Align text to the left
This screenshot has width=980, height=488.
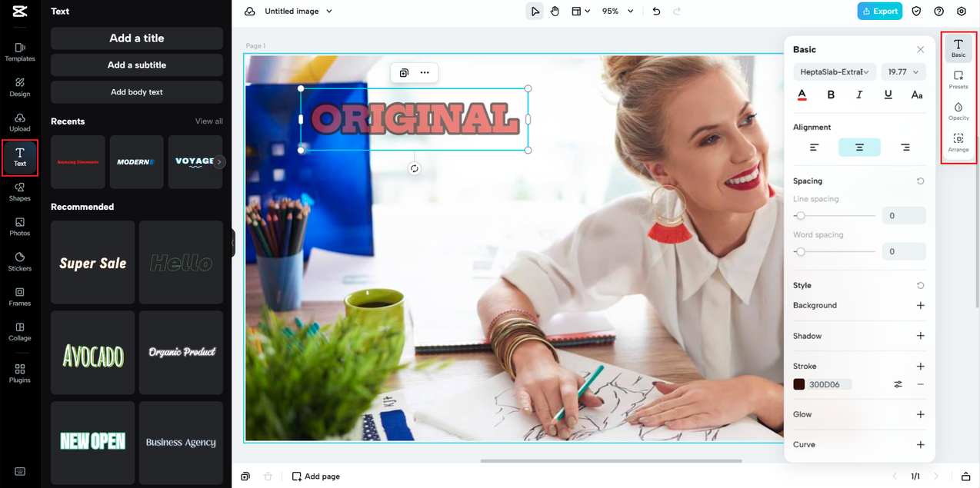pos(815,148)
